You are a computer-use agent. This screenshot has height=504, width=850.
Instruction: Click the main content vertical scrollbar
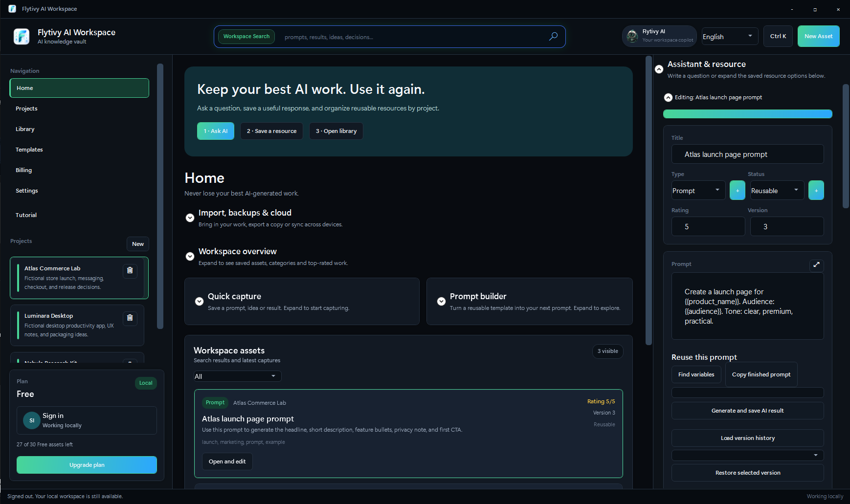click(x=649, y=200)
